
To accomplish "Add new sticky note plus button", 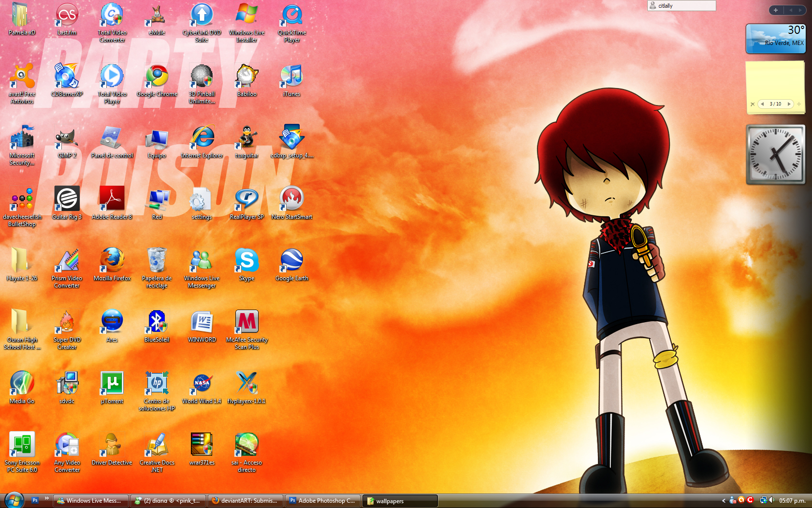I will click(799, 104).
